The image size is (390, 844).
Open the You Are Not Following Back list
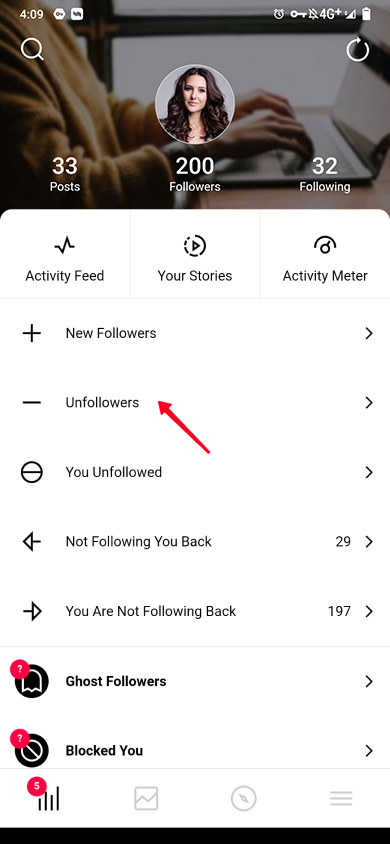pos(195,611)
